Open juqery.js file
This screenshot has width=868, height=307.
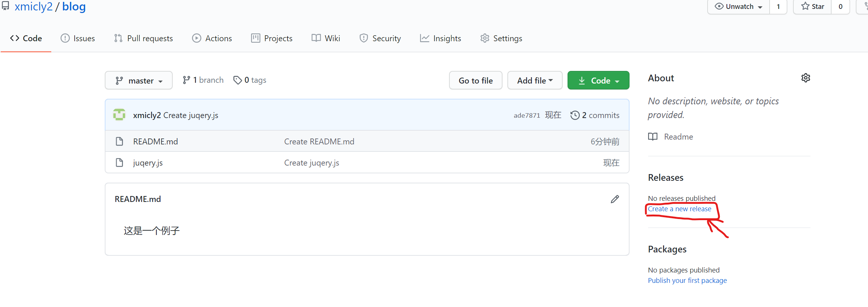coord(148,163)
